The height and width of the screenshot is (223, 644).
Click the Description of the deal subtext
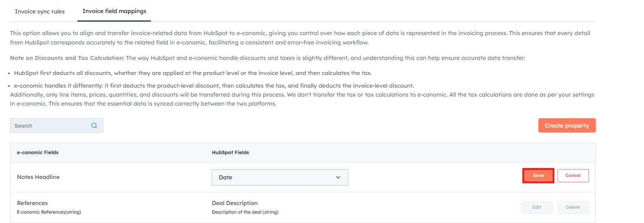pos(245,212)
